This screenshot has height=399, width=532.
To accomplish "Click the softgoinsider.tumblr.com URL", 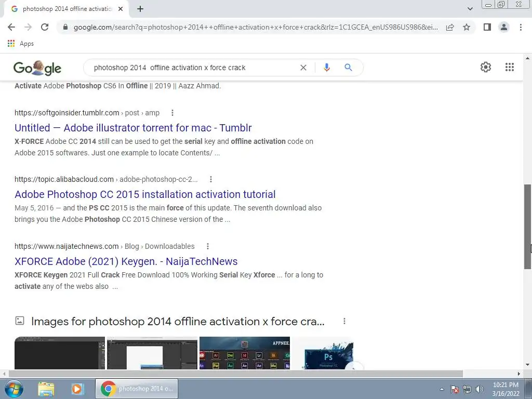I will pos(67,113).
